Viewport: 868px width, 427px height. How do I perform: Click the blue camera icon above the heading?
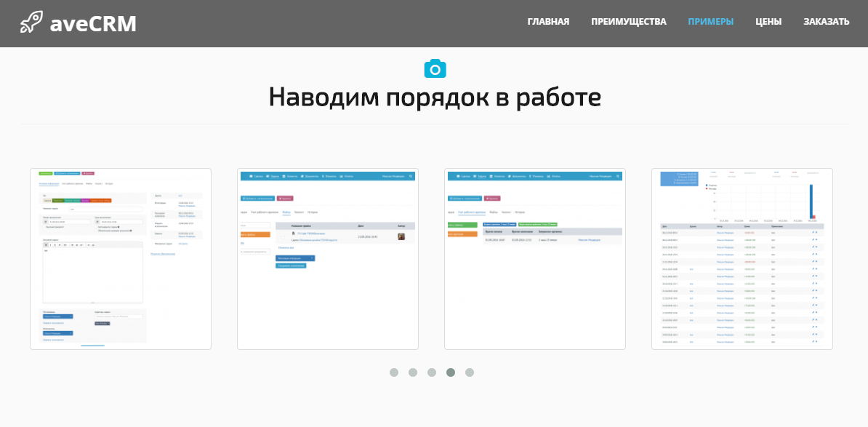click(435, 68)
